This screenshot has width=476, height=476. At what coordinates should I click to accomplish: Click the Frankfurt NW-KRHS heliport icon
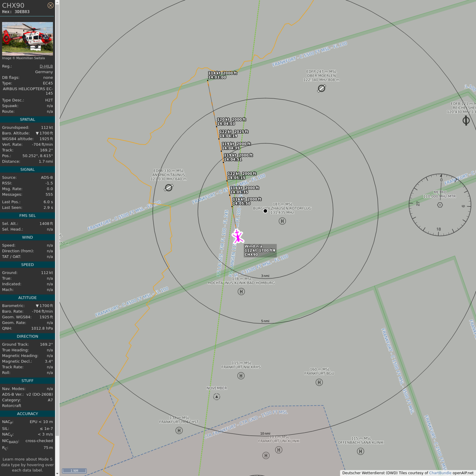241,376
